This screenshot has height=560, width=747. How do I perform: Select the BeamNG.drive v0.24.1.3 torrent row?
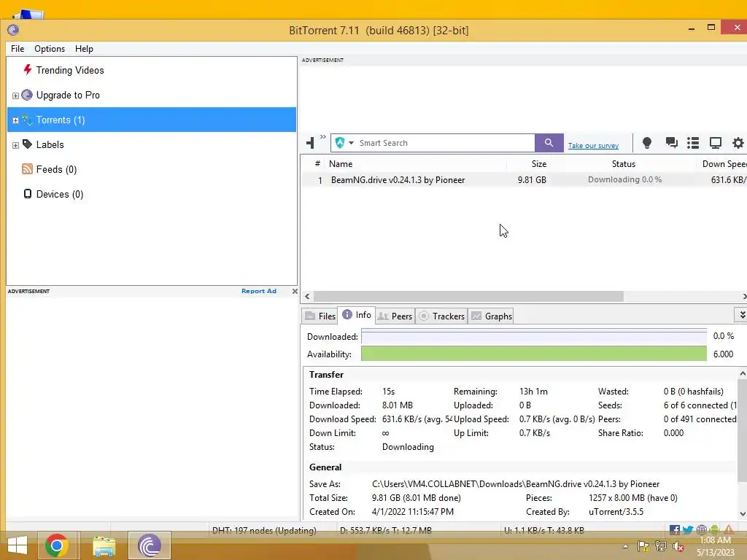(x=524, y=180)
